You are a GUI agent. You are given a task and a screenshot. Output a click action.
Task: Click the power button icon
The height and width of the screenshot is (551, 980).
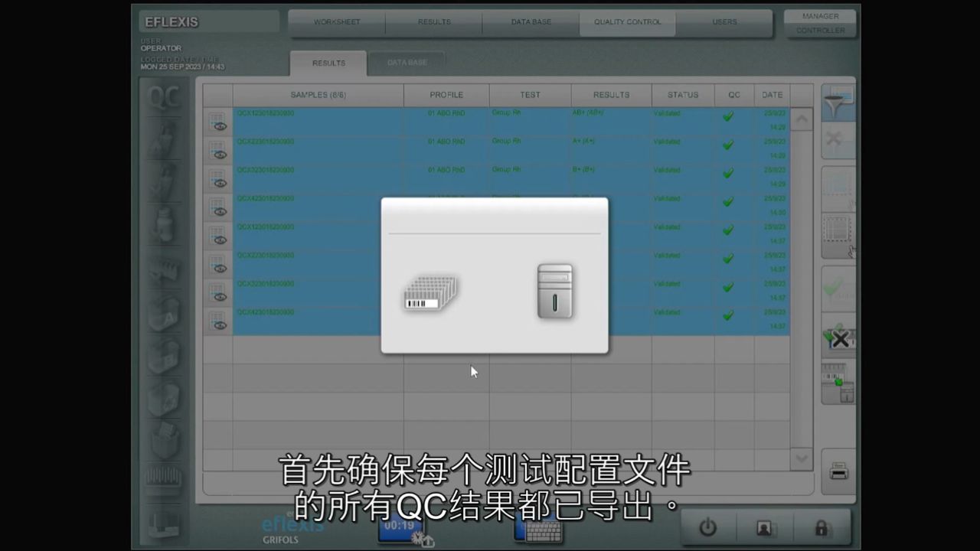tap(708, 527)
